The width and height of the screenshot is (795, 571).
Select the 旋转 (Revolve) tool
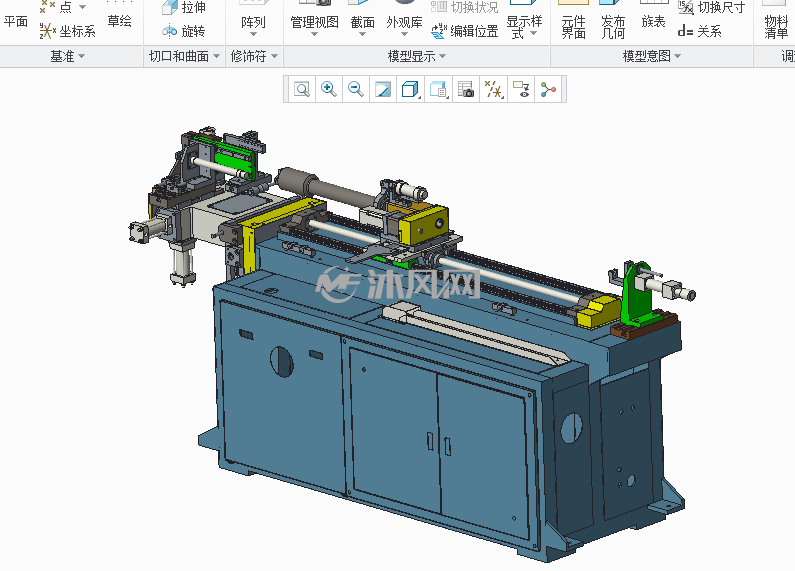pos(184,31)
